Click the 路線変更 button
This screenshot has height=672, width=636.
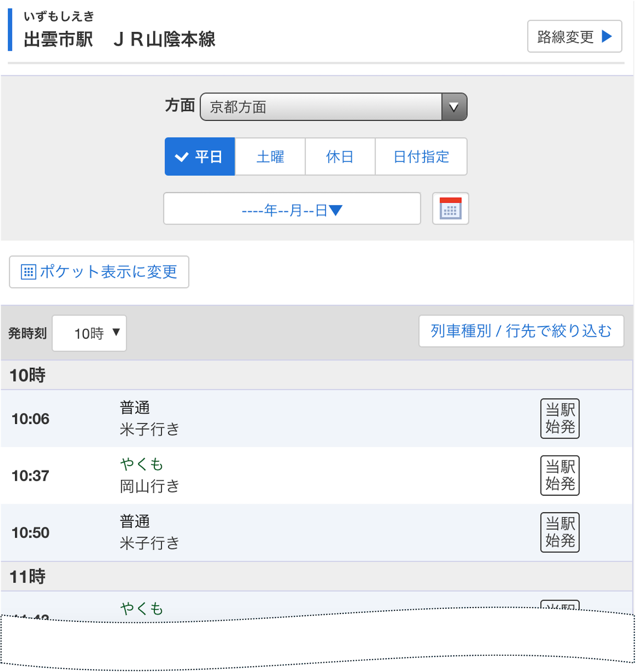pos(575,36)
